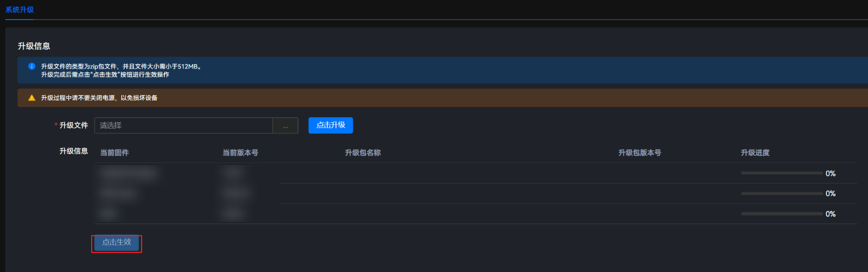Open file browser via the ellipsis button

coord(285,125)
